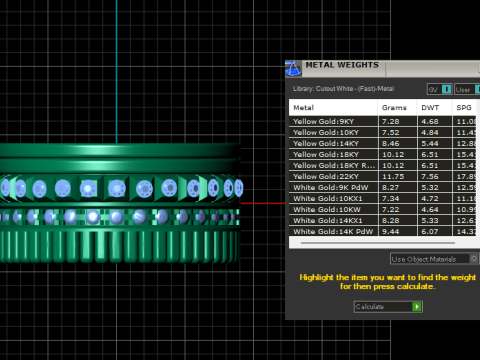
Task: Sort by the Grams column header
Action: click(397, 107)
